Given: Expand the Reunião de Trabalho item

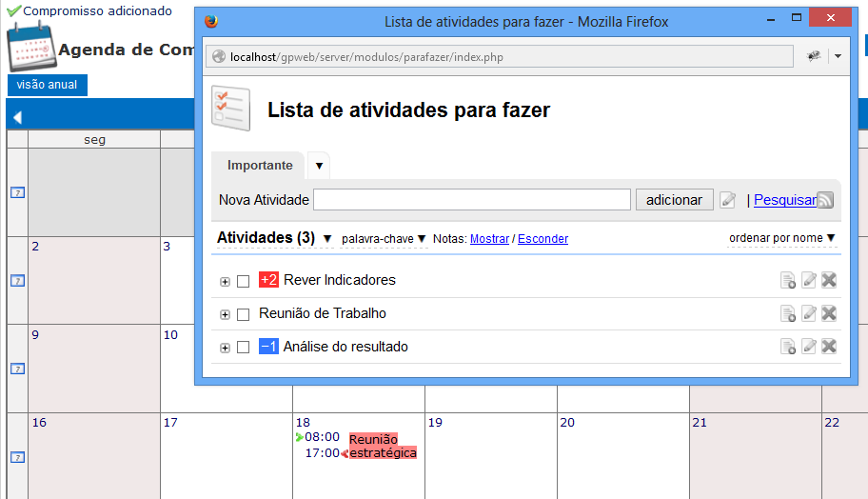Looking at the screenshot, I should click(225, 314).
